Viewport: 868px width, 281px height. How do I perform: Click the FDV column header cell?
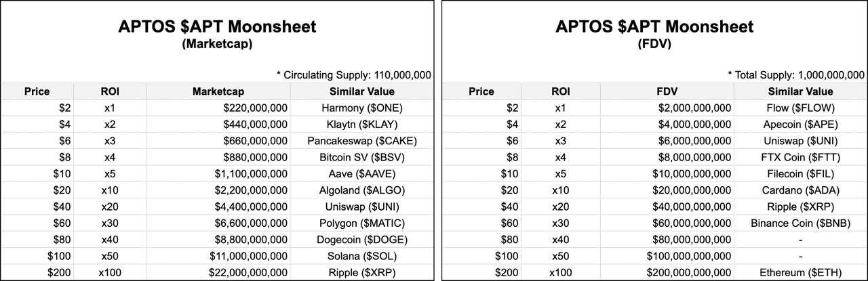662,91
